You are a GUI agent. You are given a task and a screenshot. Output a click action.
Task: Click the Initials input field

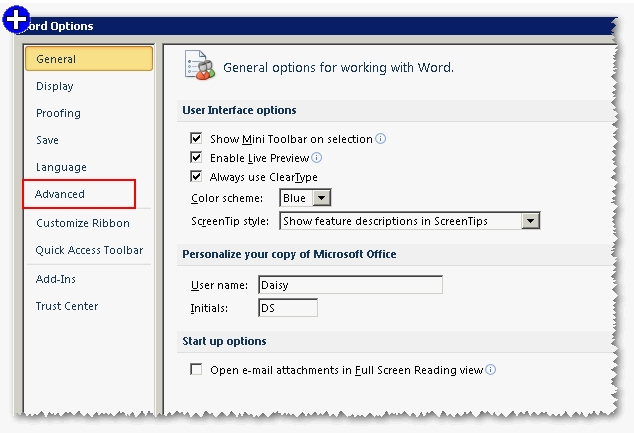pyautogui.click(x=288, y=308)
